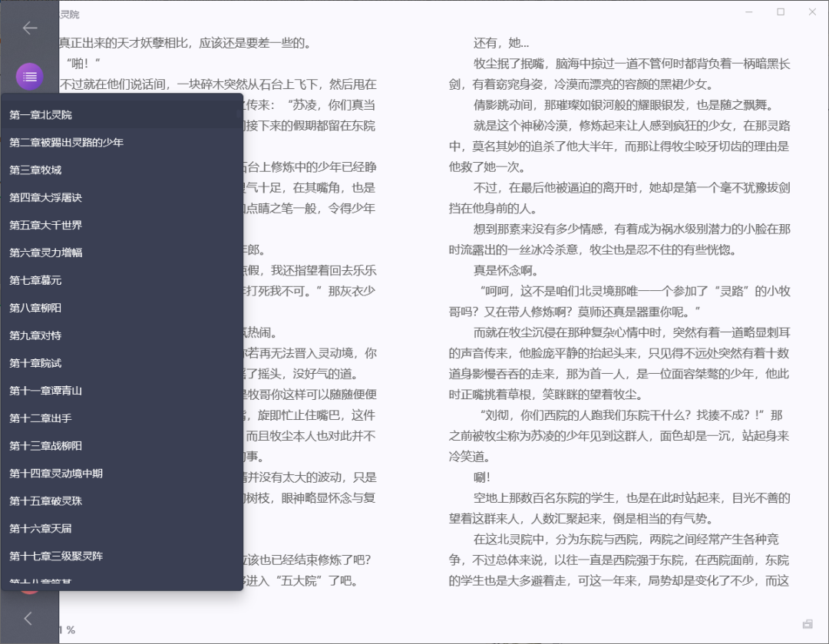Screen dimensions: 829x644
Task: Click the previous page chevron icon
Action: point(28,618)
